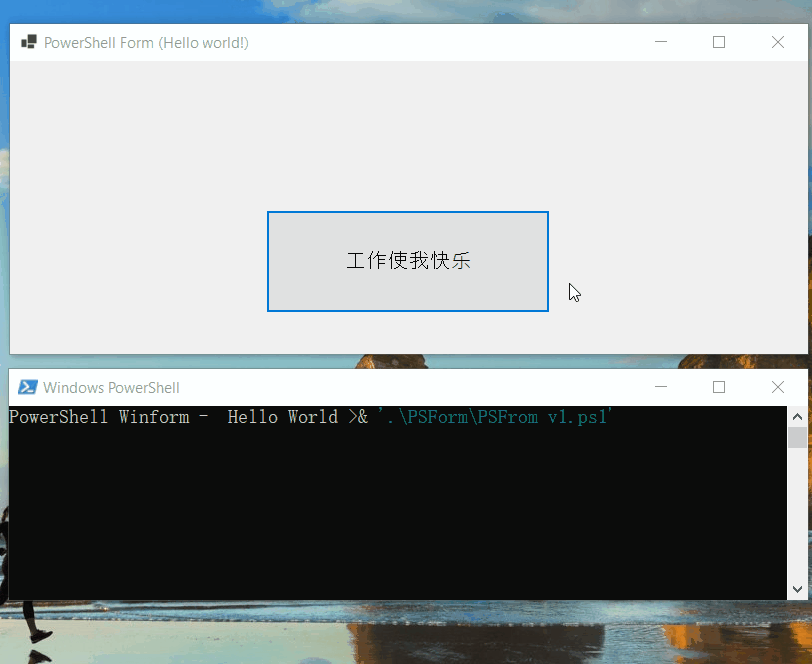Minimize the PowerShell Form window
This screenshot has height=664, width=812.
click(661, 42)
